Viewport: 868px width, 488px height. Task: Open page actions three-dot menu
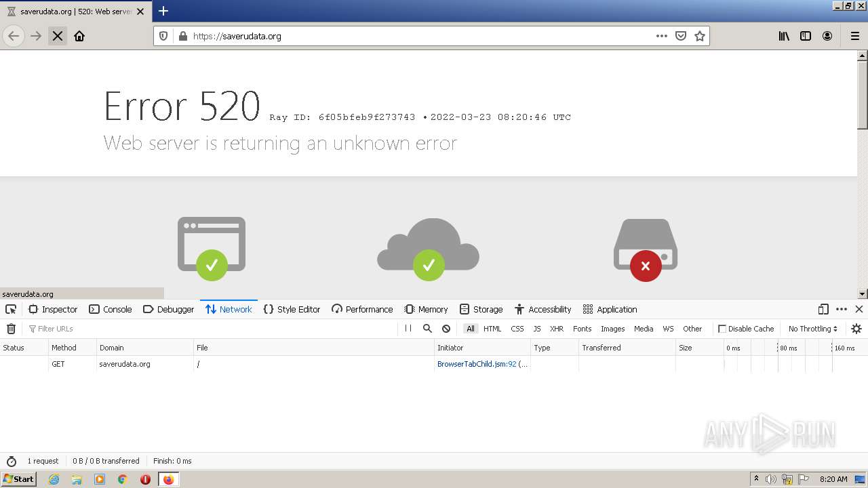click(662, 36)
